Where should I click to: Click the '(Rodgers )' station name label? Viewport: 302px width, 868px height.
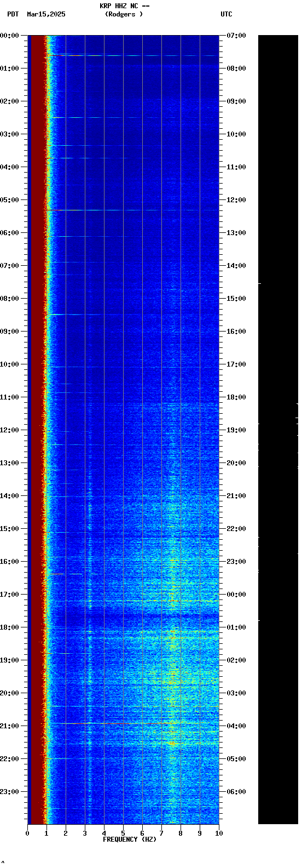(124, 14)
